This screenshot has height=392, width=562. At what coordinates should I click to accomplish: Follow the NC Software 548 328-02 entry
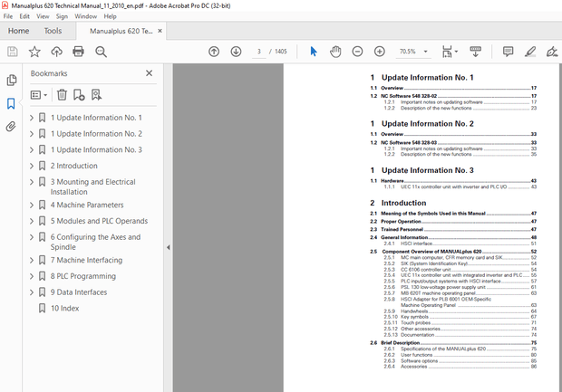[x=453, y=96]
